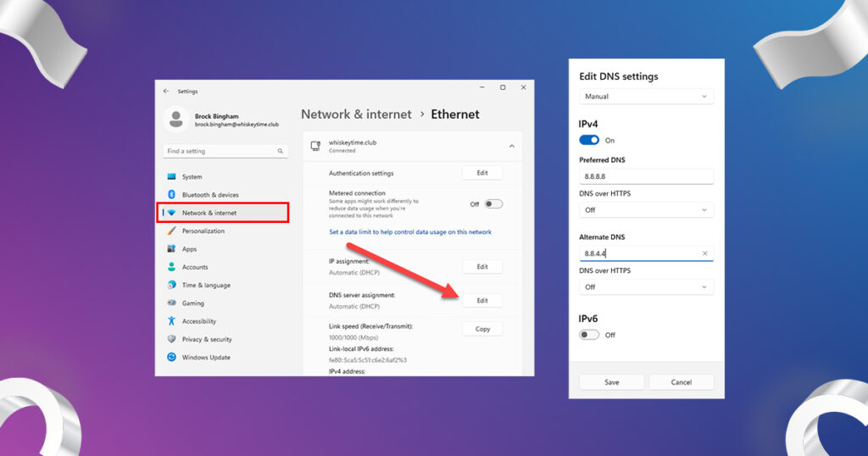
Task: Cancel the Edit DNS settings dialog
Action: [681, 382]
